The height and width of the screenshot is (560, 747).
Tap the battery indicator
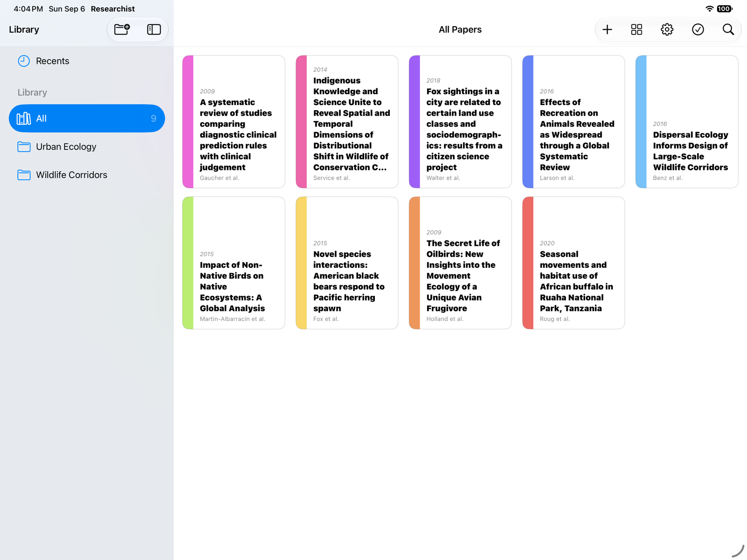pos(725,9)
